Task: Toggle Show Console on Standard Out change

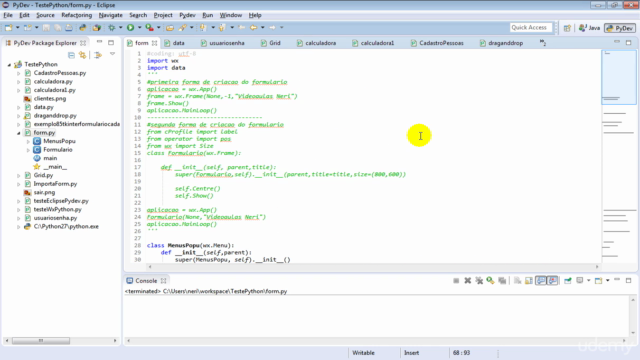Action: (541, 281)
